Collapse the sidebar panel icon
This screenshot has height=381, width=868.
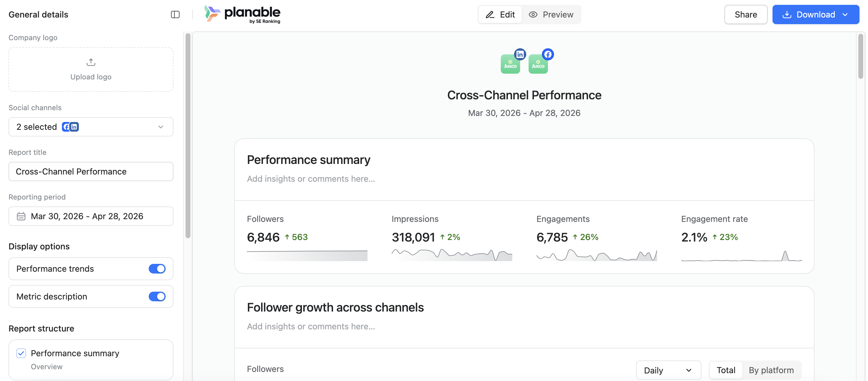175,14
